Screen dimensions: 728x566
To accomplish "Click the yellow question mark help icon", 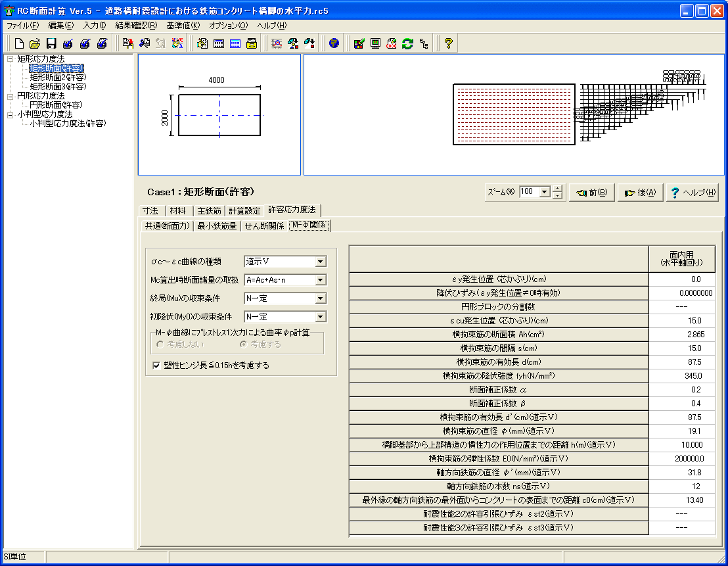I will [449, 44].
